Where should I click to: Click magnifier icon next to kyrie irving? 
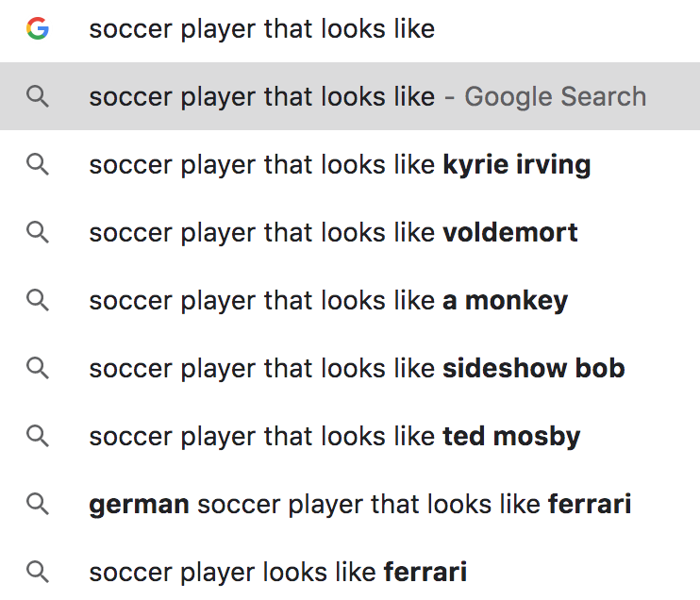pyautogui.click(x=38, y=165)
